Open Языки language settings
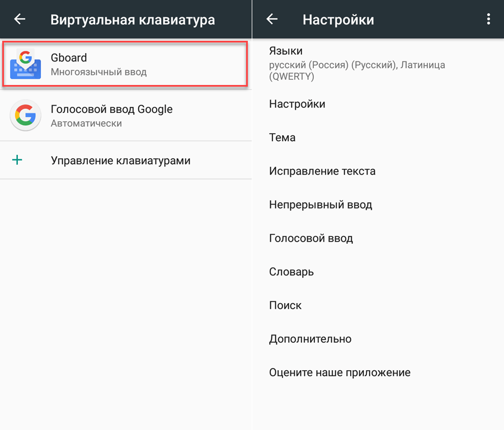This screenshot has width=504, height=430. coord(357,64)
